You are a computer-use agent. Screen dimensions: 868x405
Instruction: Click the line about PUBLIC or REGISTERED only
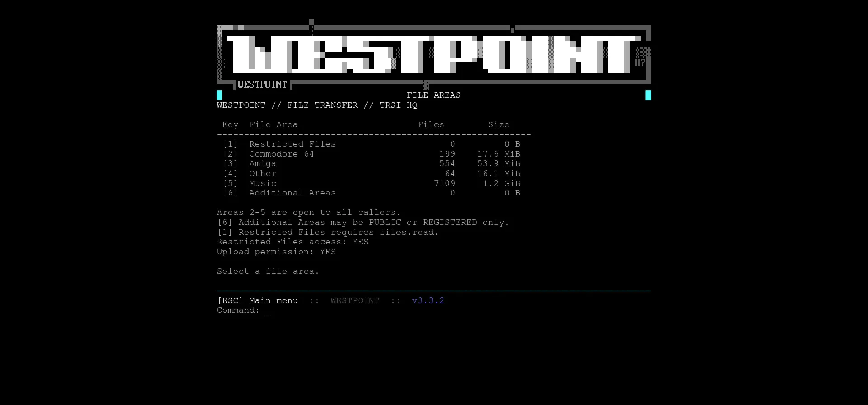click(x=363, y=222)
